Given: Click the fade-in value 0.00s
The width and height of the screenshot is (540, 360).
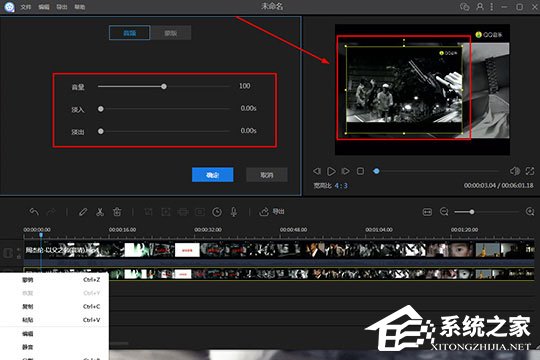Looking at the screenshot, I should [248, 108].
